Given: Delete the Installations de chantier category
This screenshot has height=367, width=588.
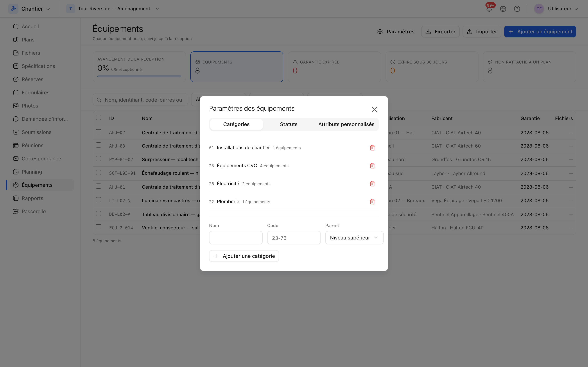Looking at the screenshot, I should click(x=372, y=148).
